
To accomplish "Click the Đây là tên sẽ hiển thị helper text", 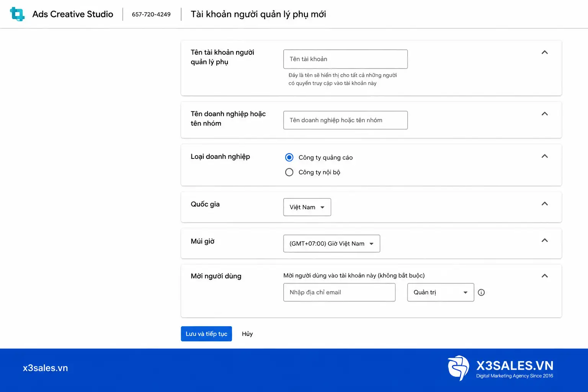I will click(x=343, y=79).
